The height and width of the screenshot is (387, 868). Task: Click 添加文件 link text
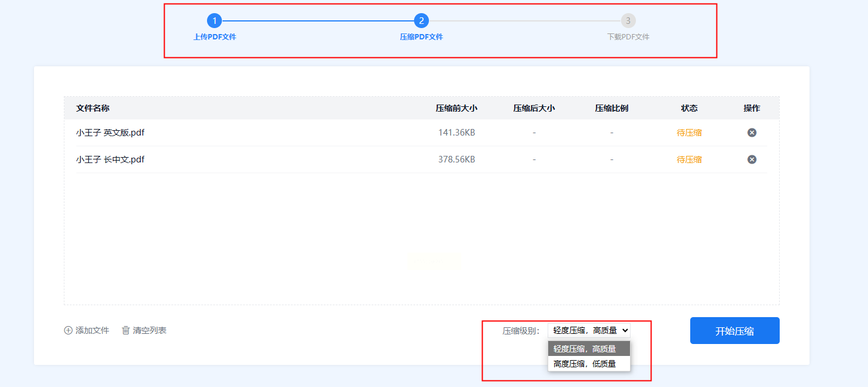(x=92, y=330)
